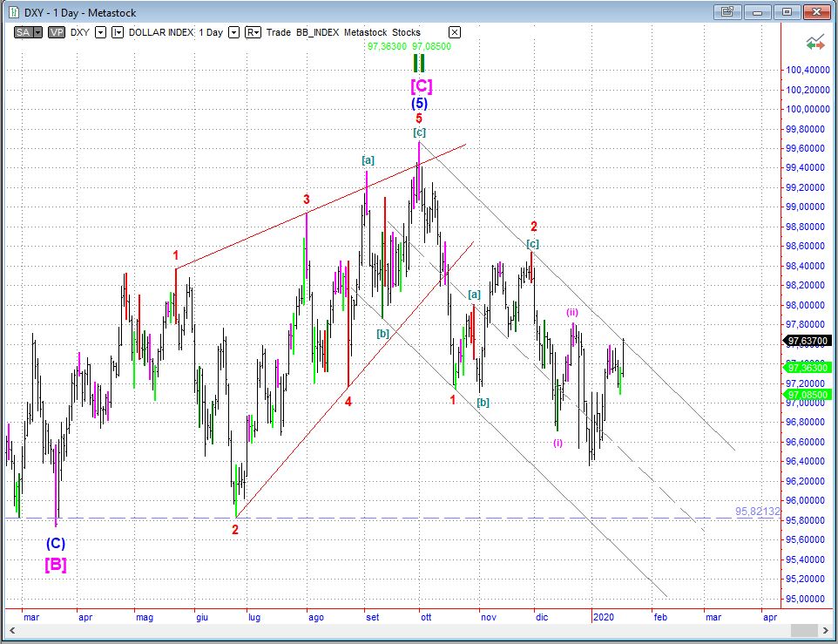Click the Trade label in header
Image resolution: width=838 pixels, height=644 pixels.
(279, 32)
